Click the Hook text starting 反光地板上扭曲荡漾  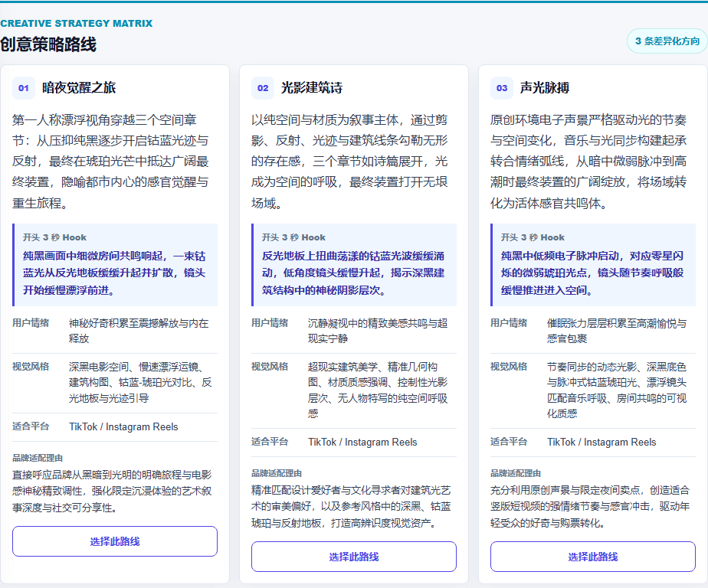coord(353,273)
